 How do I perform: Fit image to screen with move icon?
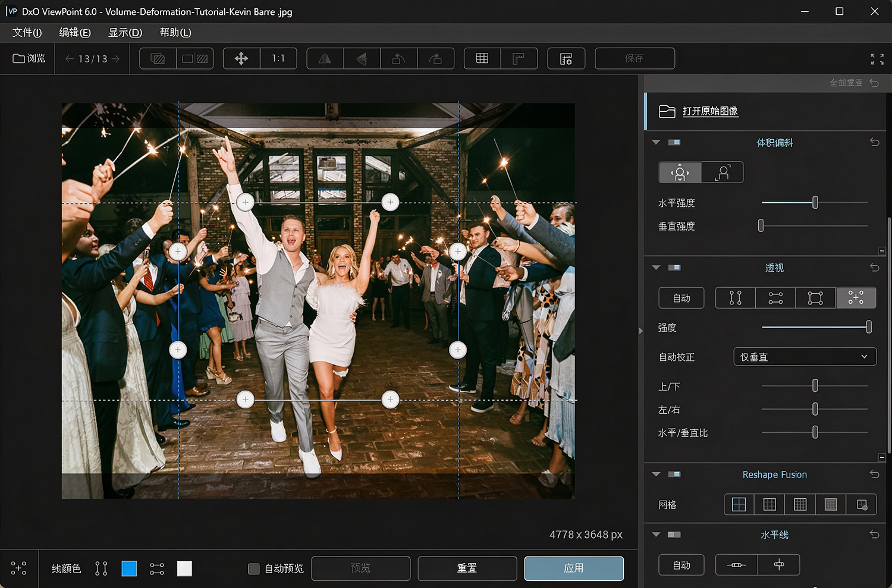[241, 58]
